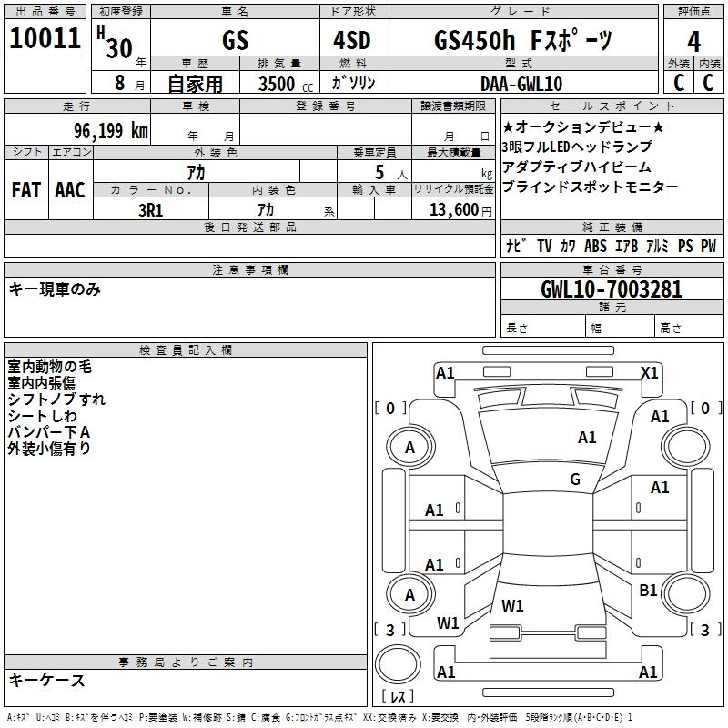
Task: Click シートしわ inspector note
Action: (42, 416)
